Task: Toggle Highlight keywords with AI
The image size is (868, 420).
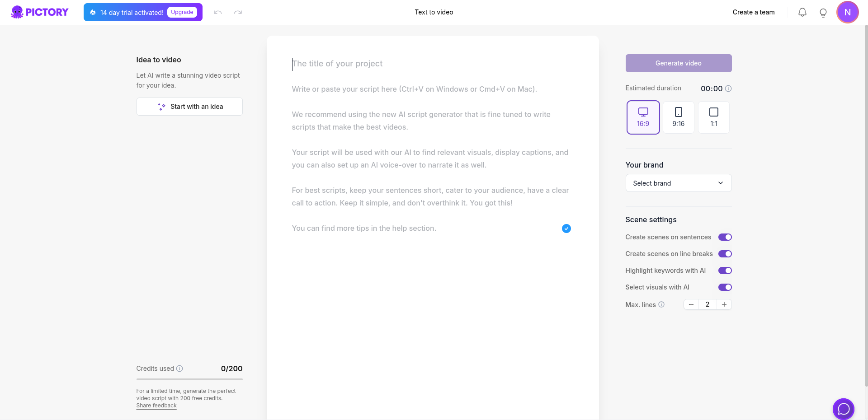Action: click(x=725, y=271)
